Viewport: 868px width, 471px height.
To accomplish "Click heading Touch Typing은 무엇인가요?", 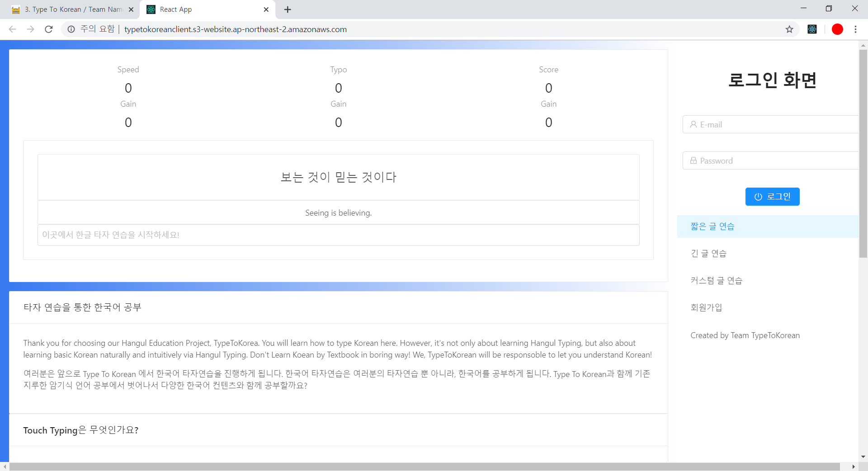I will (x=81, y=430).
